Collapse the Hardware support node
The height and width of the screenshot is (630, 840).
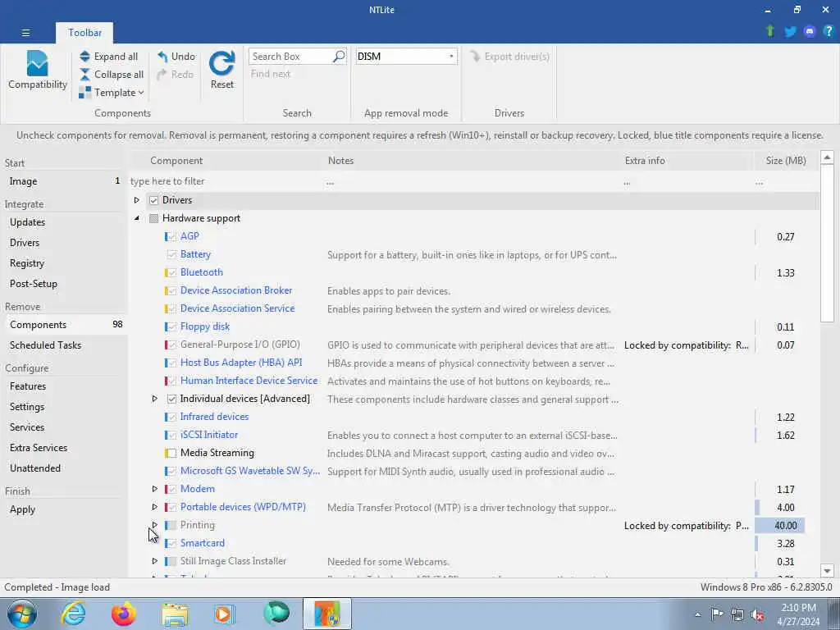click(x=137, y=218)
